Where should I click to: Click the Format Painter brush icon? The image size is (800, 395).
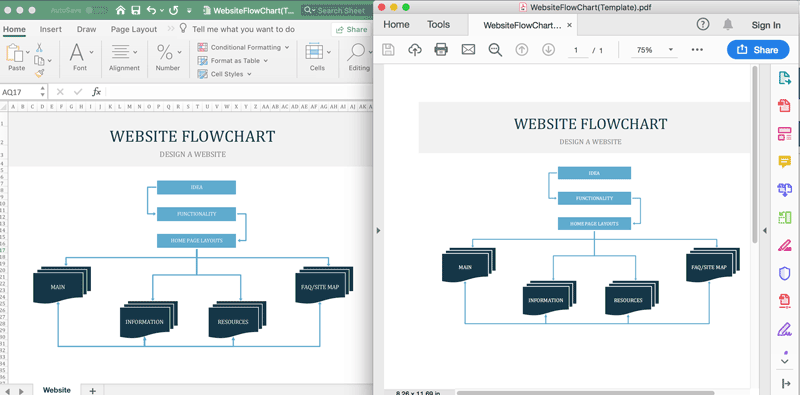point(39,74)
